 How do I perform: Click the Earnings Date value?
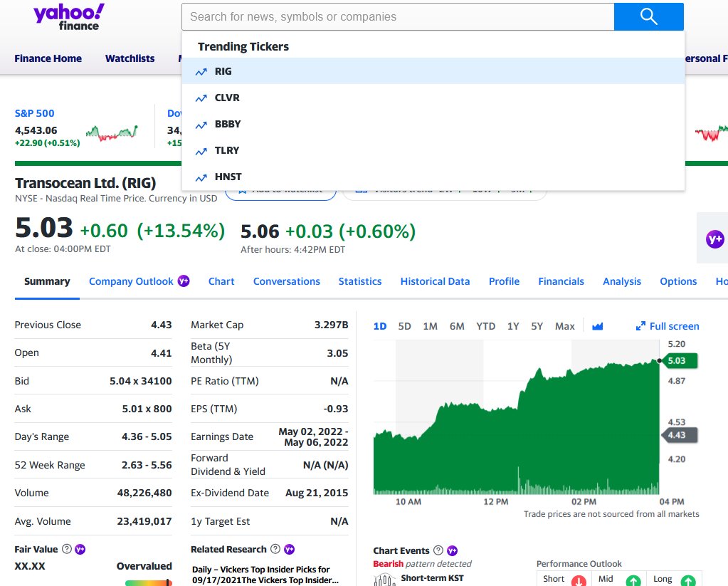point(313,436)
